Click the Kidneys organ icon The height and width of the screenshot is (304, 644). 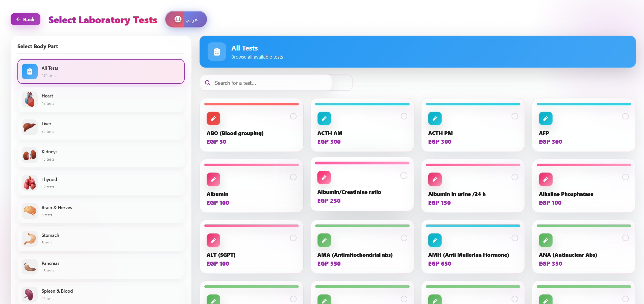(x=30, y=155)
